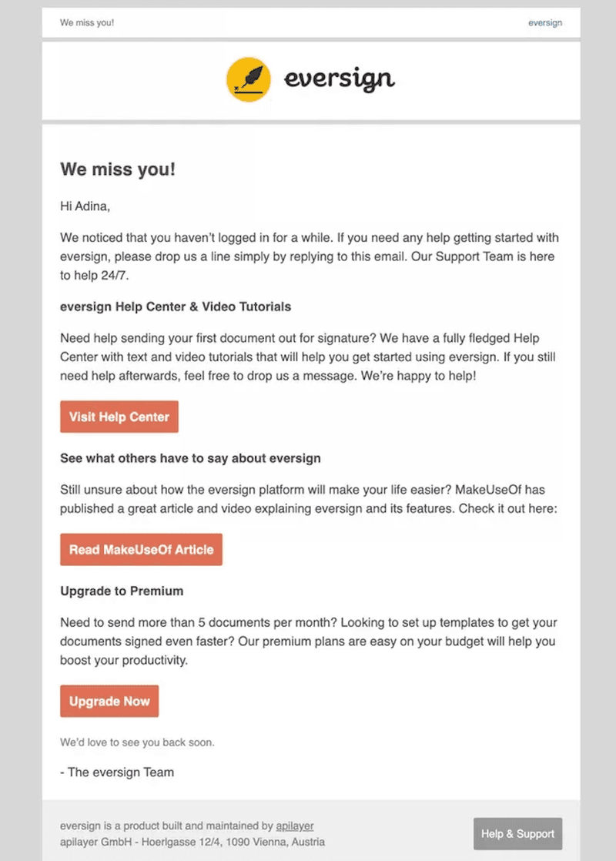Select the 'See what others have to say' heading
This screenshot has width=616, height=861.
pyautogui.click(x=189, y=457)
